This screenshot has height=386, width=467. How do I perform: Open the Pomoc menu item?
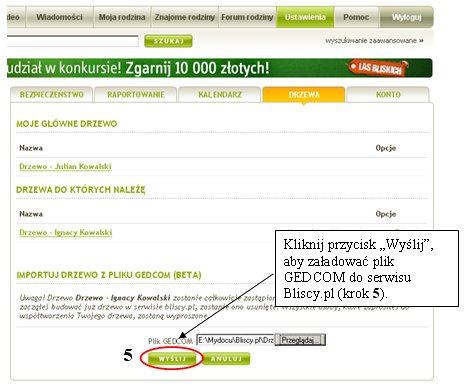(356, 17)
